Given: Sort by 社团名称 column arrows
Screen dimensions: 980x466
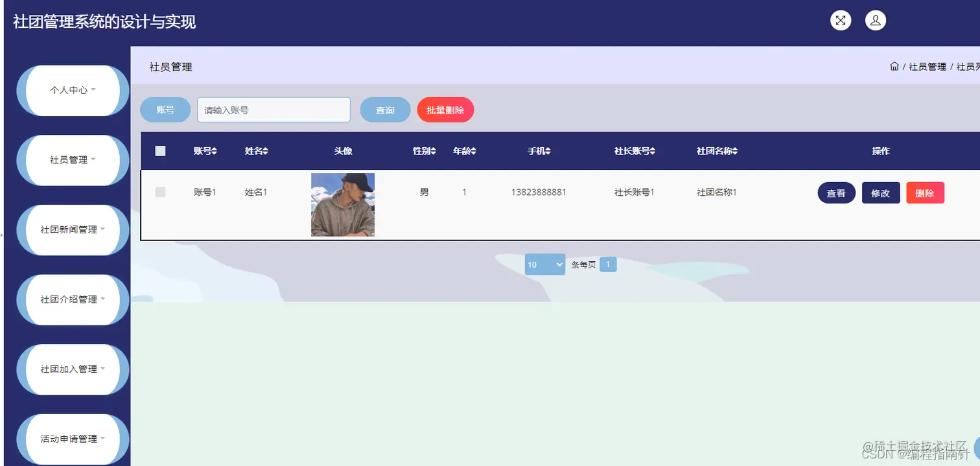Looking at the screenshot, I should coord(735,151).
